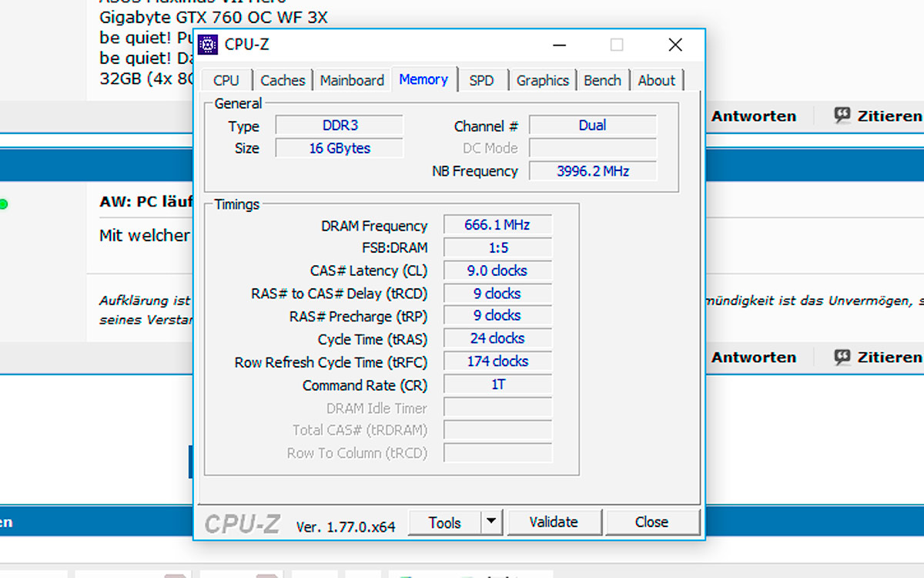924x578 pixels.
Task: Click the lower Antworten link in forum
Action: [754, 358]
